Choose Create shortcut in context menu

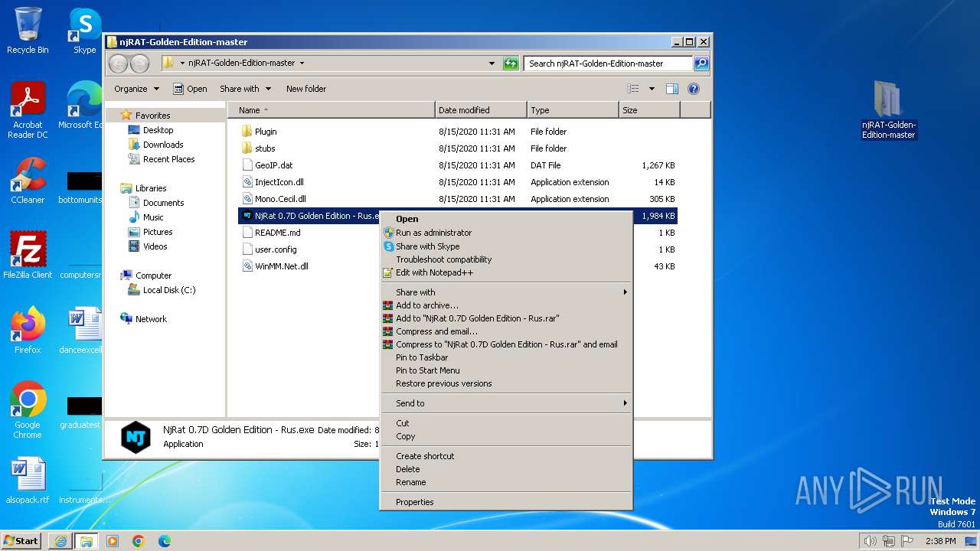pyautogui.click(x=506, y=456)
